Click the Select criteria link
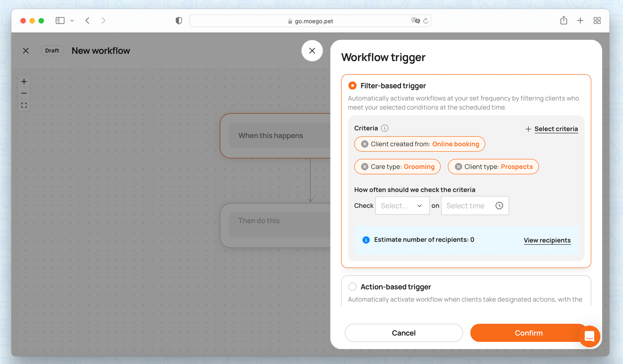This screenshot has height=364, width=623. click(556, 129)
